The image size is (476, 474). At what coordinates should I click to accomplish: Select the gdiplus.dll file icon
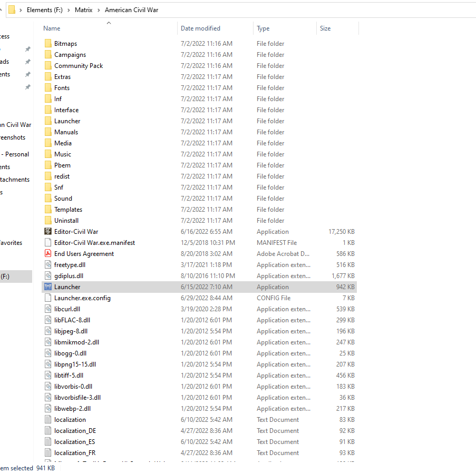48,275
